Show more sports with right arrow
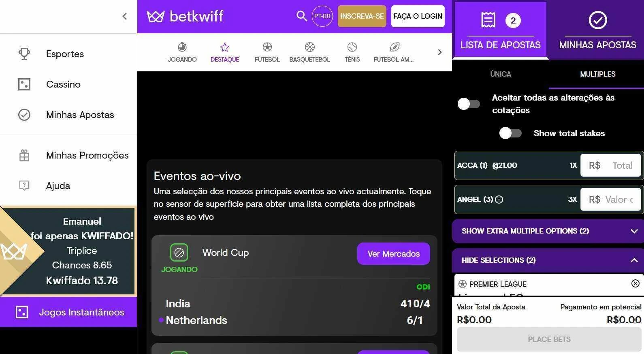 (x=440, y=52)
